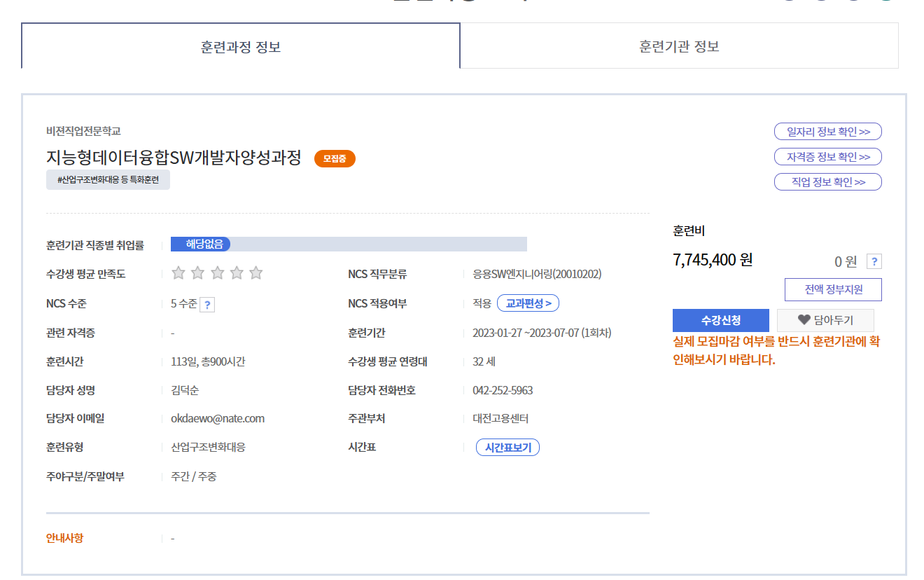
Task: Click training fee 7,745,400 원
Action: tap(713, 260)
